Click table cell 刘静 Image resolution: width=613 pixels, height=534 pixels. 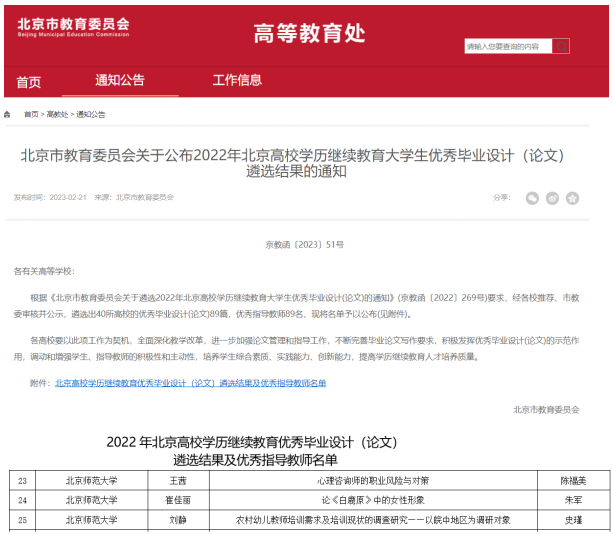coord(178,520)
